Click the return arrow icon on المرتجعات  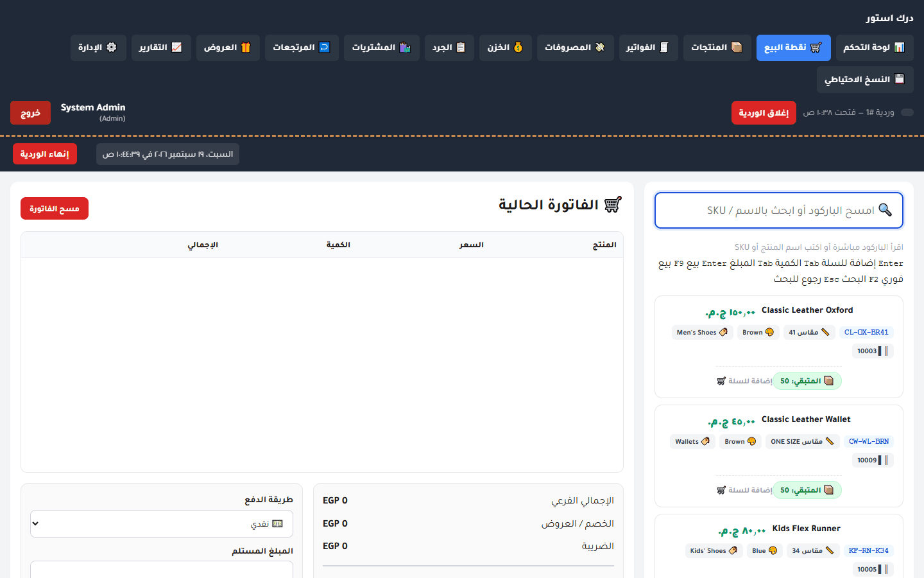click(x=325, y=48)
